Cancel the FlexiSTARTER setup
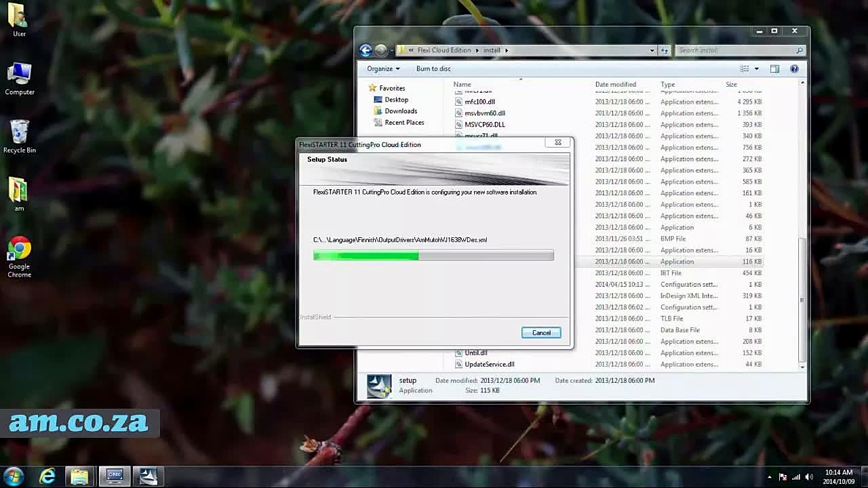Screen dimensions: 868x488 coord(541,333)
